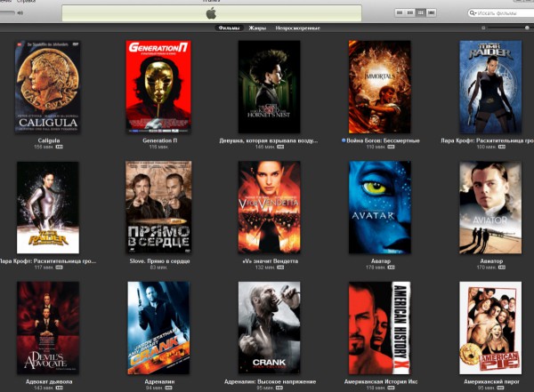Select the Devil's Advocate poster

[x=48, y=328]
